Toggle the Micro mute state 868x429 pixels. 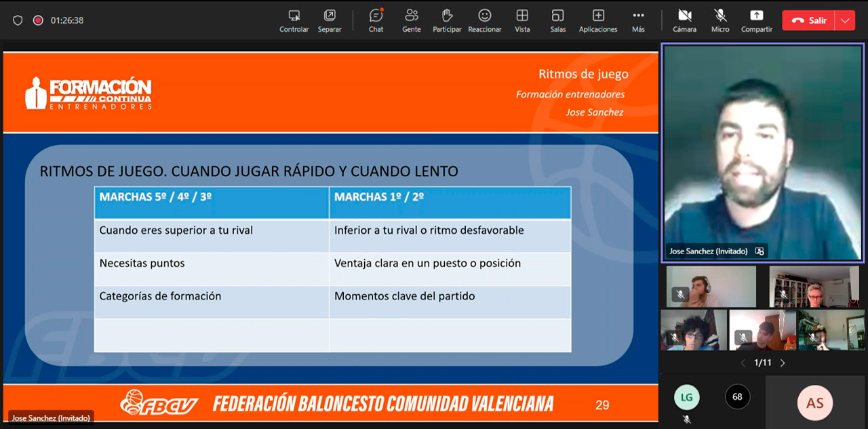720,20
